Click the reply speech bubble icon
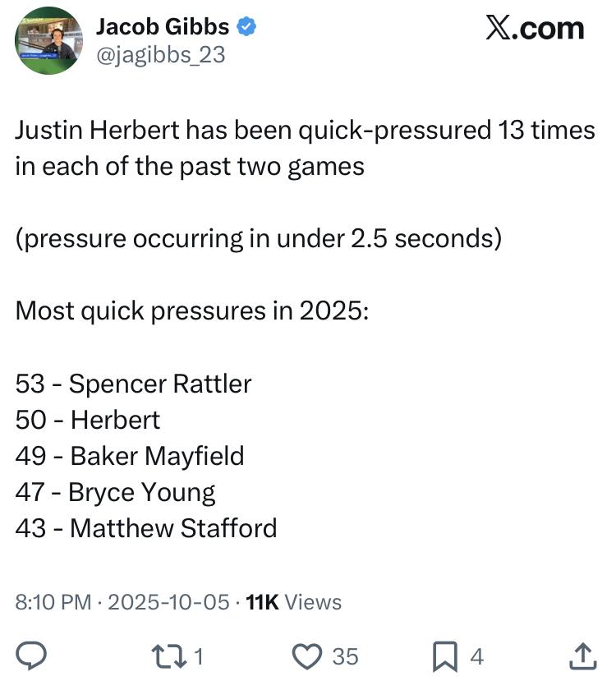Screen dimensions: 616x690 click(x=31, y=655)
